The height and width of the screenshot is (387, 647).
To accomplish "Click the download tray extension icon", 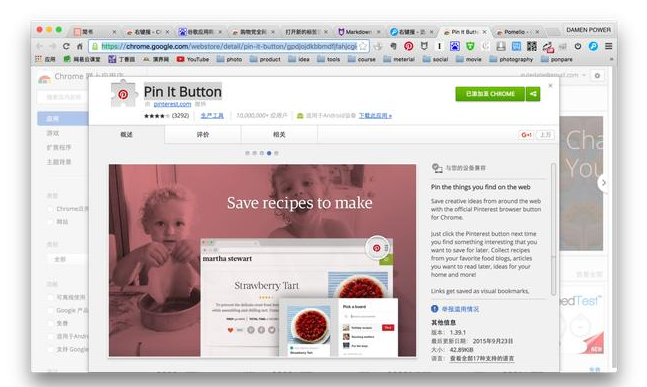I will tap(501, 46).
